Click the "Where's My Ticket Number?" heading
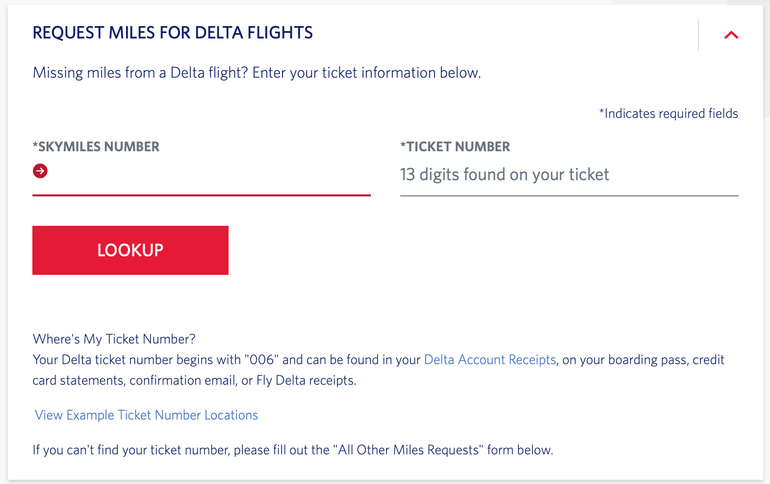Viewport: 770px width, 484px height. [x=114, y=339]
